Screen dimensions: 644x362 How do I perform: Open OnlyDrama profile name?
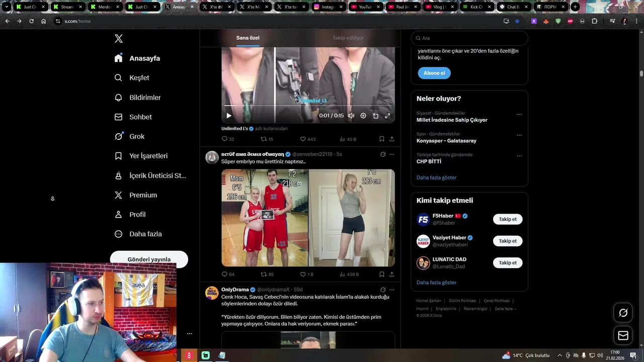[235, 290]
